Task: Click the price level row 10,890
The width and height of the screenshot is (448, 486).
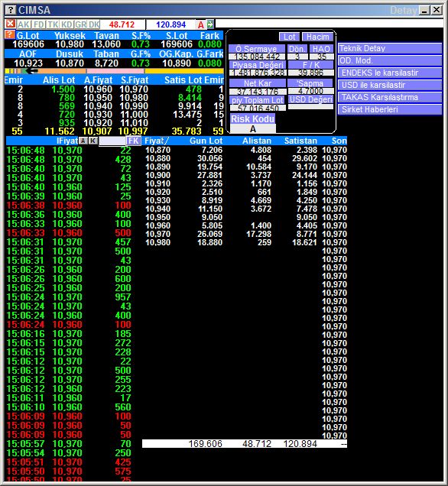Action: (x=246, y=167)
